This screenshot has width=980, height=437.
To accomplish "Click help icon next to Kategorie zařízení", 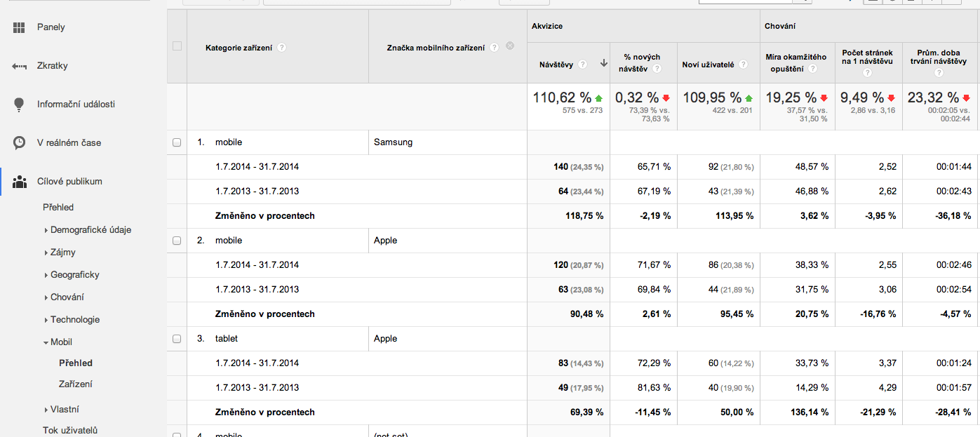I will (x=281, y=48).
